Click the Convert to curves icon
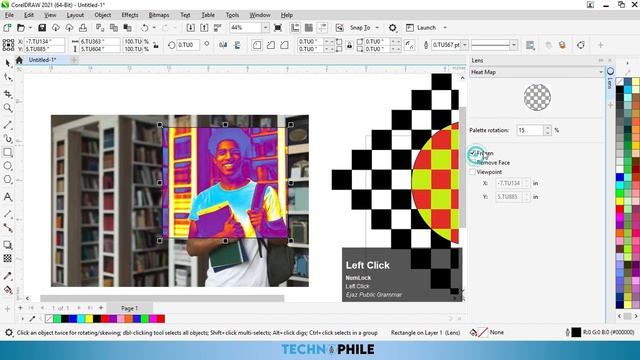This screenshot has height=360, width=640. 581,45
